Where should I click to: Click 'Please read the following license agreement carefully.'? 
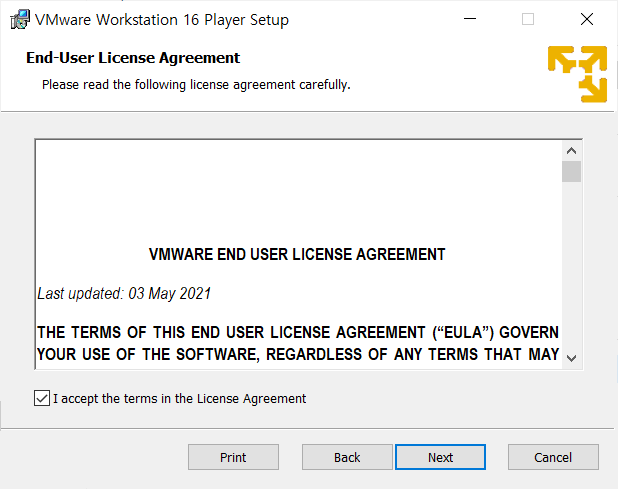click(196, 85)
